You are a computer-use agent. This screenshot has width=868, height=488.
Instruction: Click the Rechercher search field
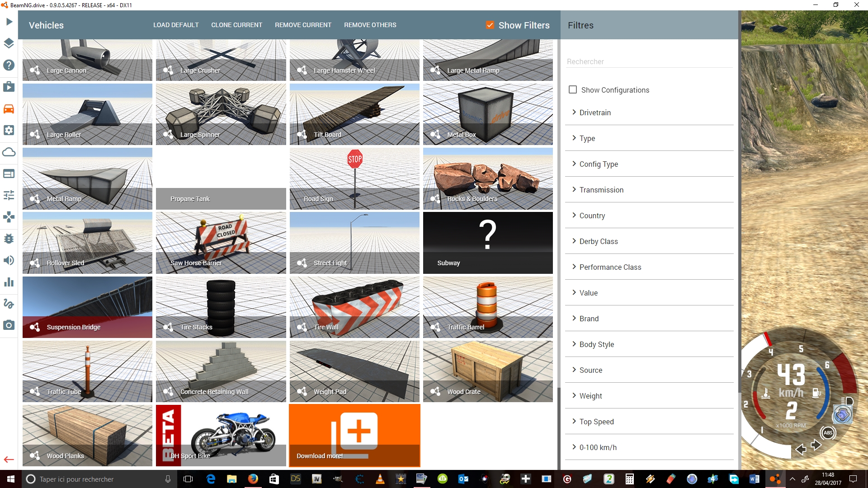tap(649, 61)
